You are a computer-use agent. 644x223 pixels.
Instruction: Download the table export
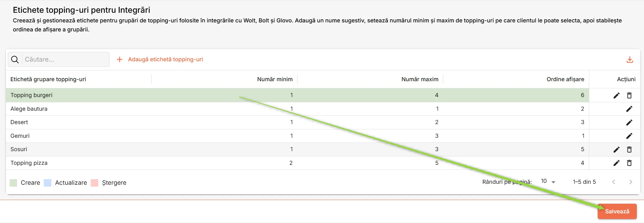[x=630, y=59]
